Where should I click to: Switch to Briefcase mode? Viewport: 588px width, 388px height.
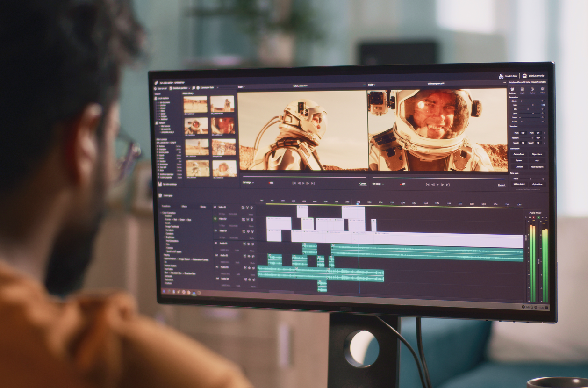coord(533,76)
